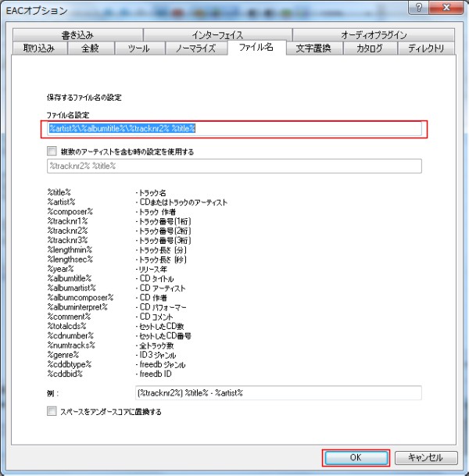The height and width of the screenshot is (476, 469).
Task: Open the ノーマライズ tab
Action: click(196, 48)
